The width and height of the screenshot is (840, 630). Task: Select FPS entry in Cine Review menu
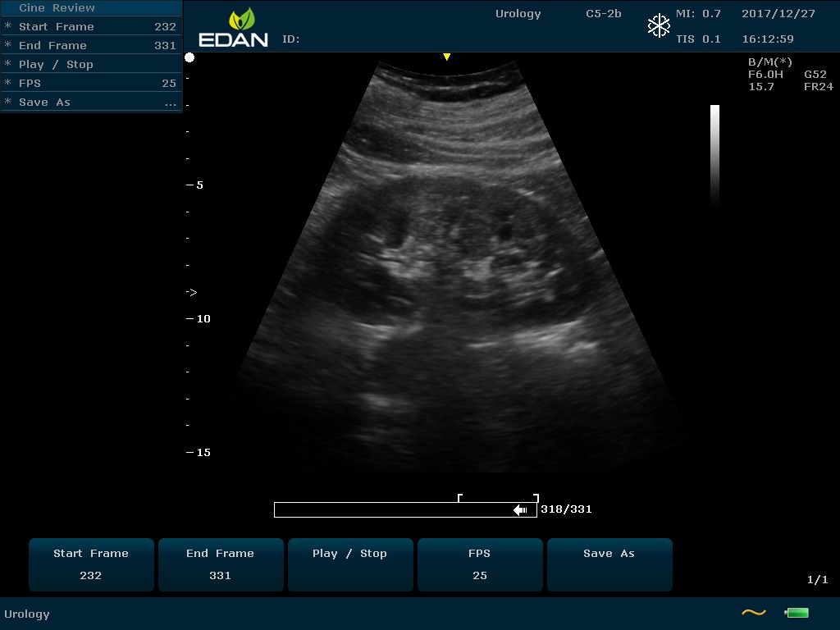[90, 83]
